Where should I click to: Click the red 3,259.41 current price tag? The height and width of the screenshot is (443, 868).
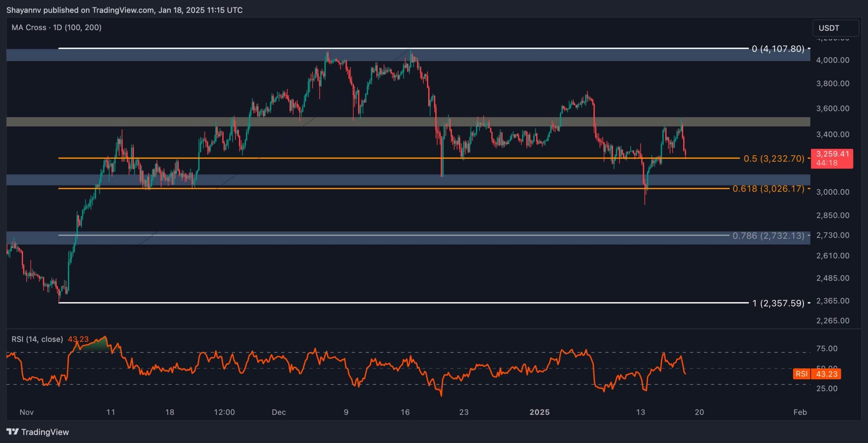[x=832, y=158]
